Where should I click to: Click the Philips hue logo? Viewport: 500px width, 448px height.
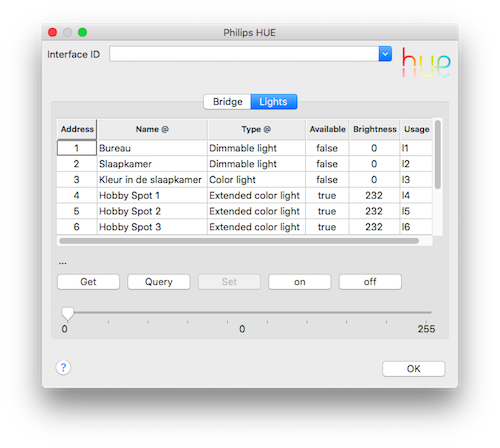(426, 63)
